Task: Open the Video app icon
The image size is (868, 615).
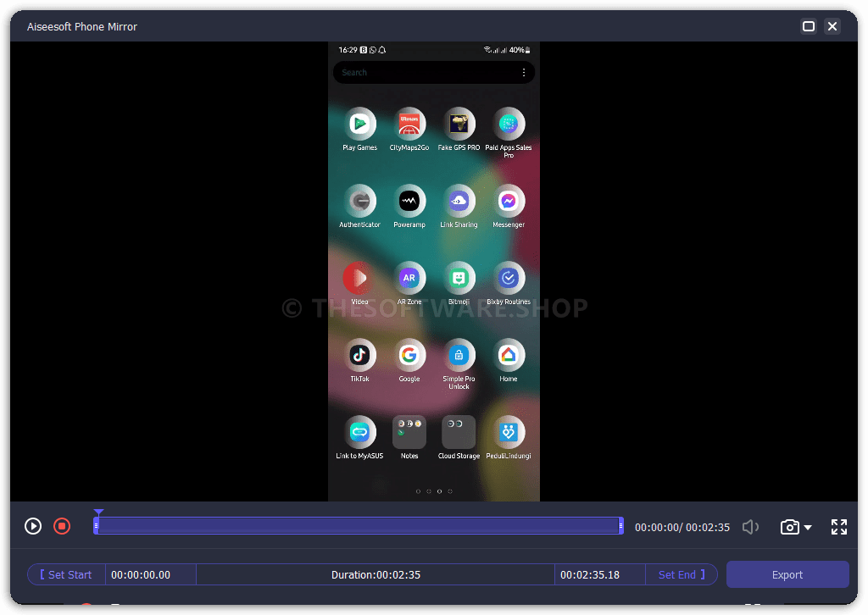Action: [x=359, y=278]
